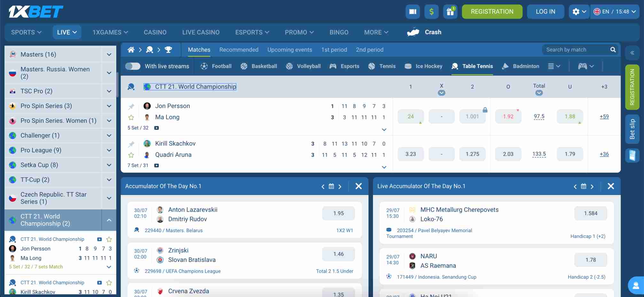Open the gift bonus icon
644x297 pixels.
450,12
